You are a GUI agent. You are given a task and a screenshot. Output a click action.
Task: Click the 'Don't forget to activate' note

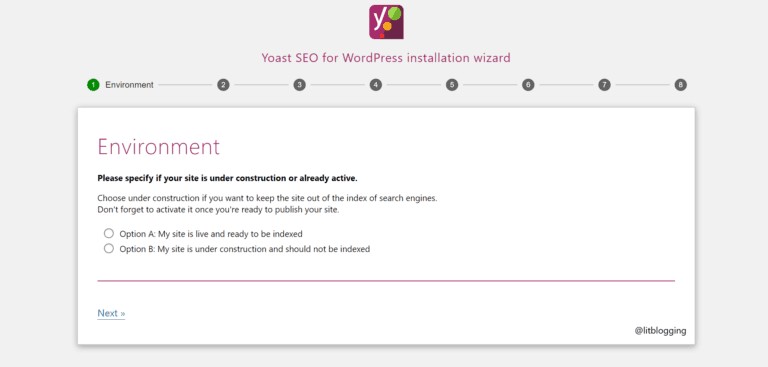tap(218, 210)
